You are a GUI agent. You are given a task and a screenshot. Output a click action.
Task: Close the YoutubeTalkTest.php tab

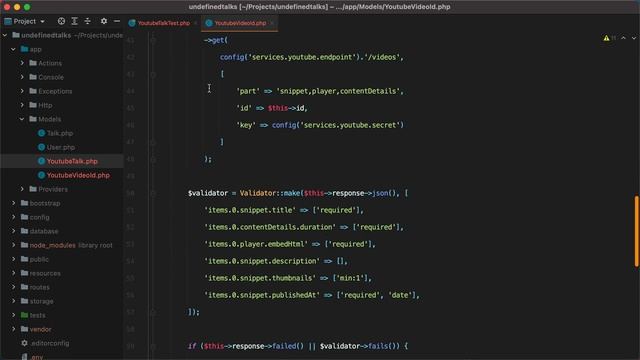point(196,23)
